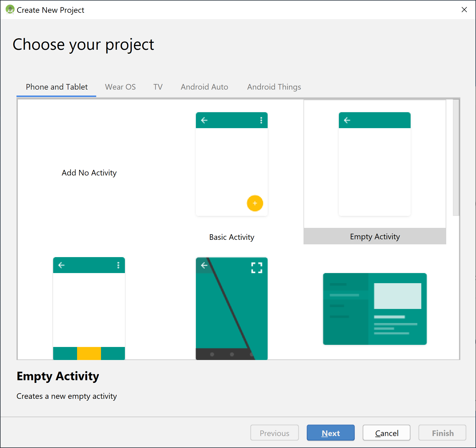Choose the Basic Activity template thumbnail
Screen dimensions: 476x448
pos(232,164)
